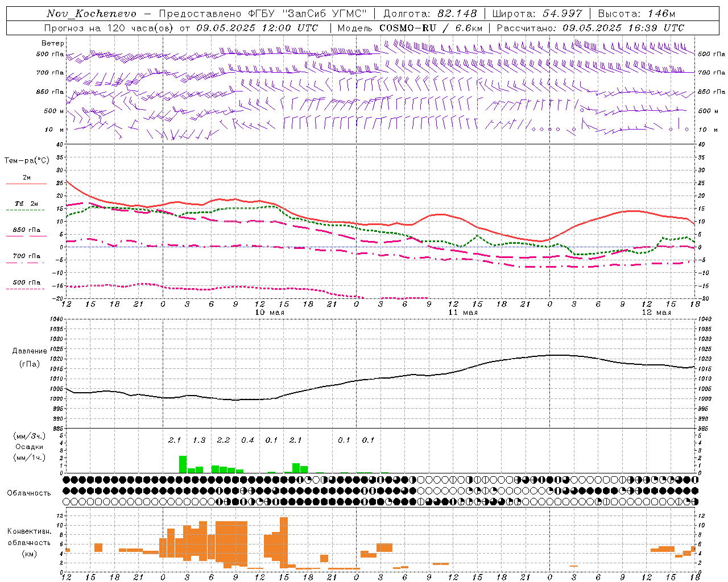Click the Давление pressure panel label
Screen dimensions: 728x582
(x=30, y=351)
